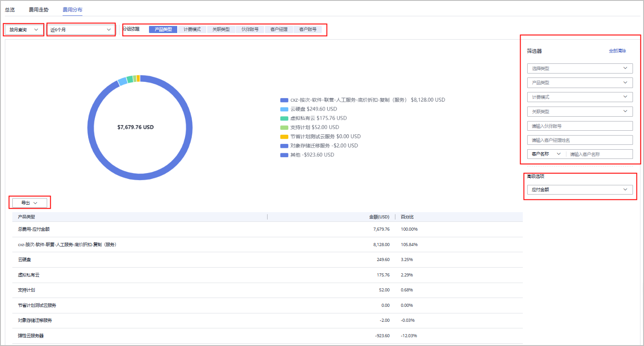644x346 pixels.
Task: Expand the 近6个月 time range dropdown
Action: pyautogui.click(x=81, y=29)
